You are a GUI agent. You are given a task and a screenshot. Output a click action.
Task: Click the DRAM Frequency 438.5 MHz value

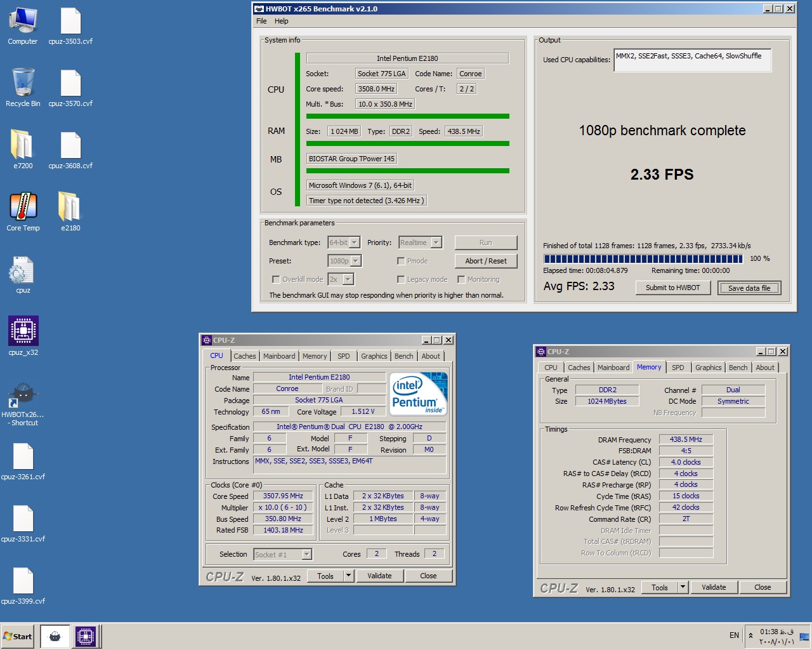point(686,439)
